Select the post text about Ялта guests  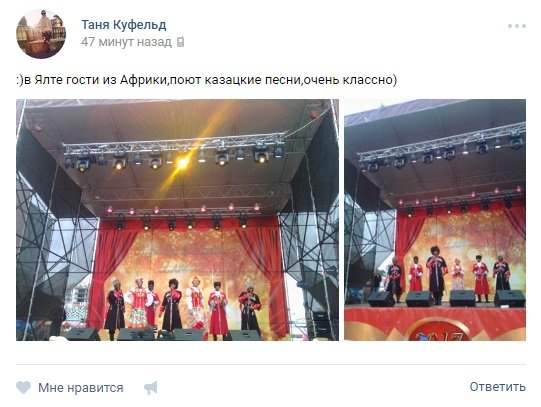pos(206,80)
